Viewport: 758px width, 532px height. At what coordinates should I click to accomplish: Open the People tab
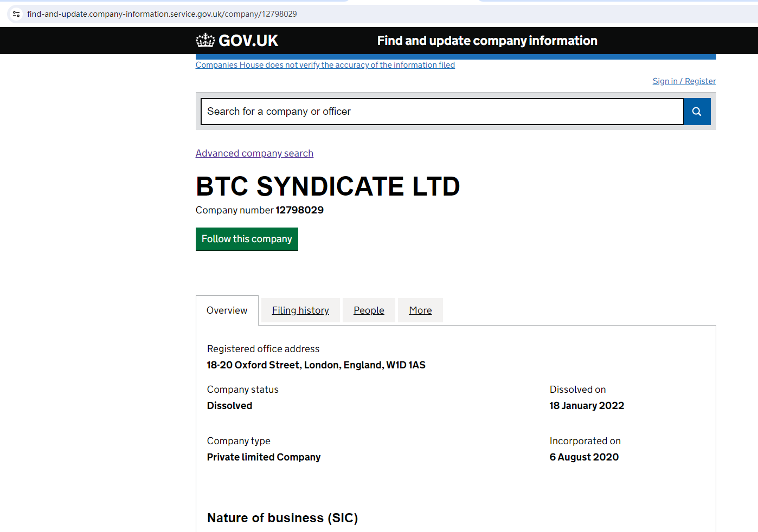pyautogui.click(x=369, y=310)
